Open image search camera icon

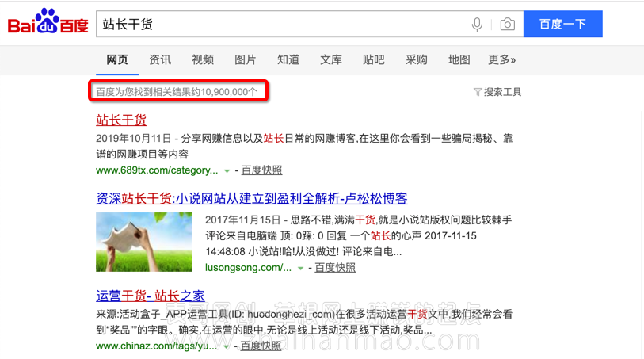point(507,25)
